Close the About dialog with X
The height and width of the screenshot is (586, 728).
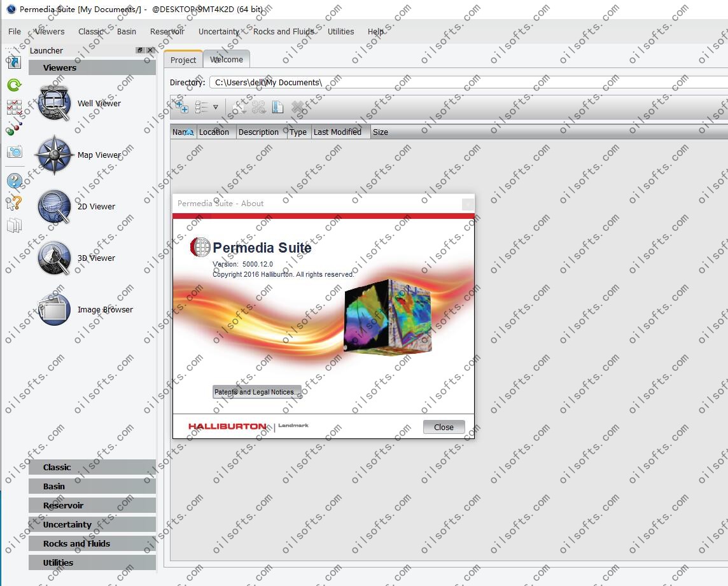[x=468, y=204]
